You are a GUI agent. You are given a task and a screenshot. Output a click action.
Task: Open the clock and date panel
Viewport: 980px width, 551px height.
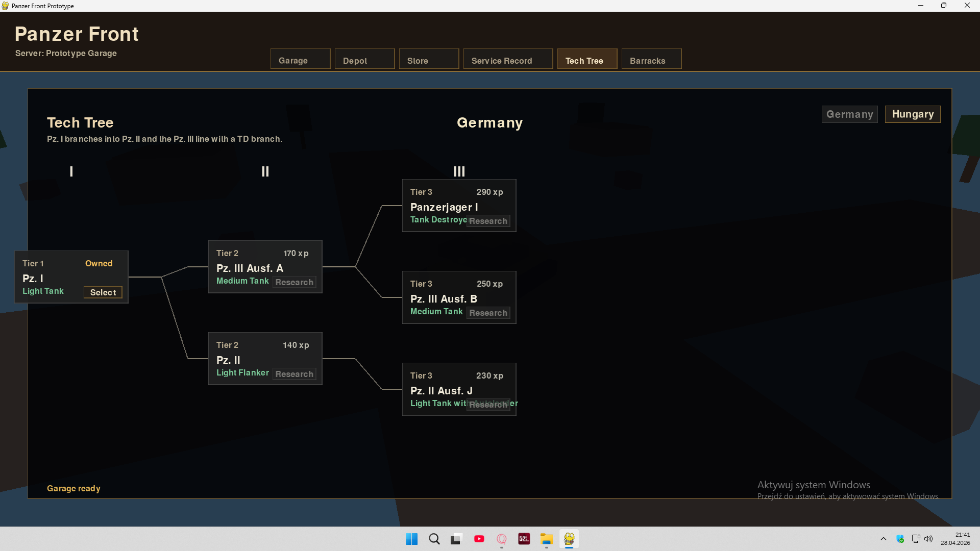click(955, 539)
